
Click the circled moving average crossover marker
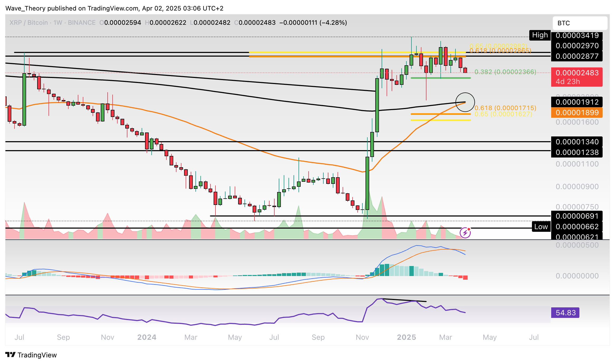pos(465,102)
